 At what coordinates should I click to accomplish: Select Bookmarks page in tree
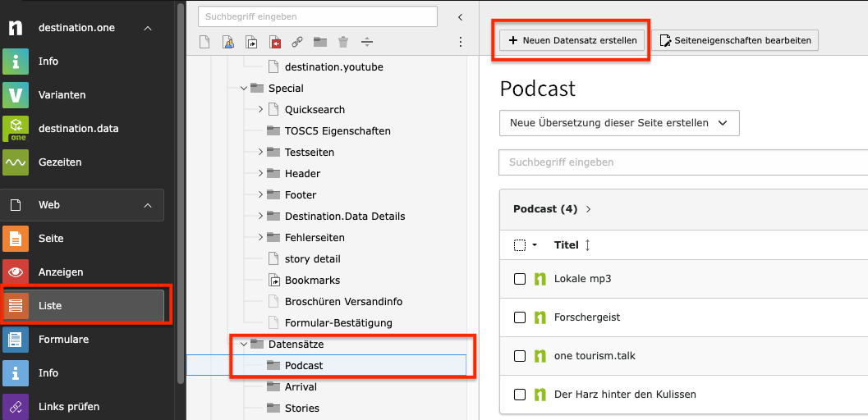tap(312, 281)
